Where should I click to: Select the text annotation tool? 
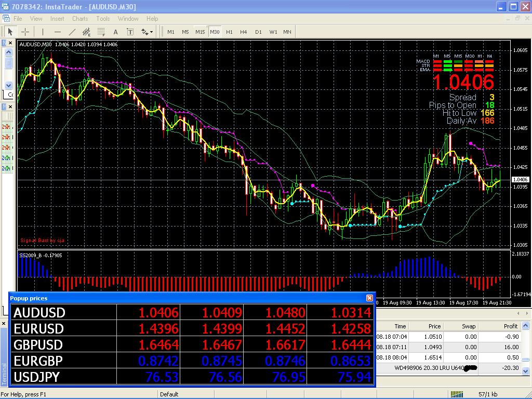115,32
